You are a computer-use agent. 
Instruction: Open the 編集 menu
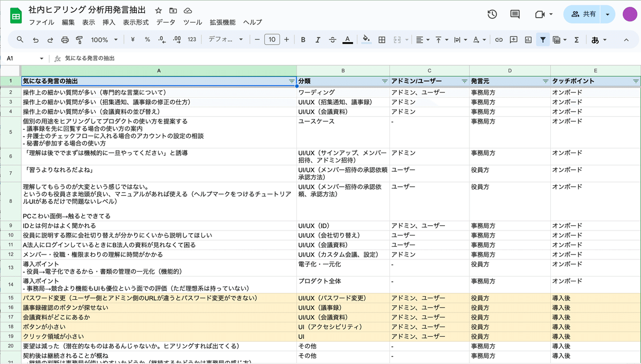(68, 22)
